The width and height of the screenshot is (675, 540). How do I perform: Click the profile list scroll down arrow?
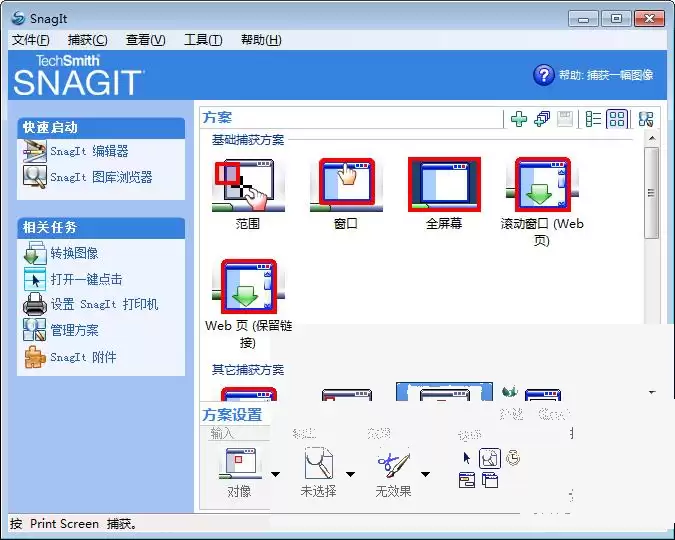(x=652, y=392)
